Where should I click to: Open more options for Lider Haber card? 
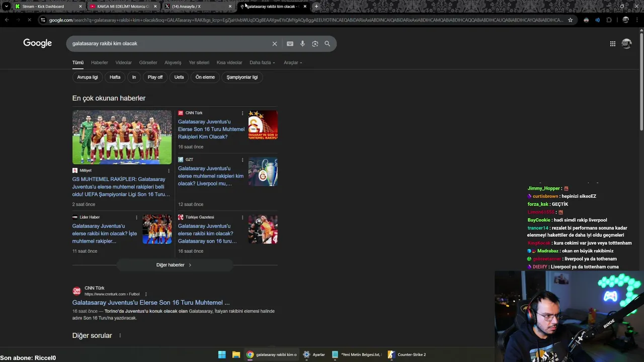coord(136,218)
